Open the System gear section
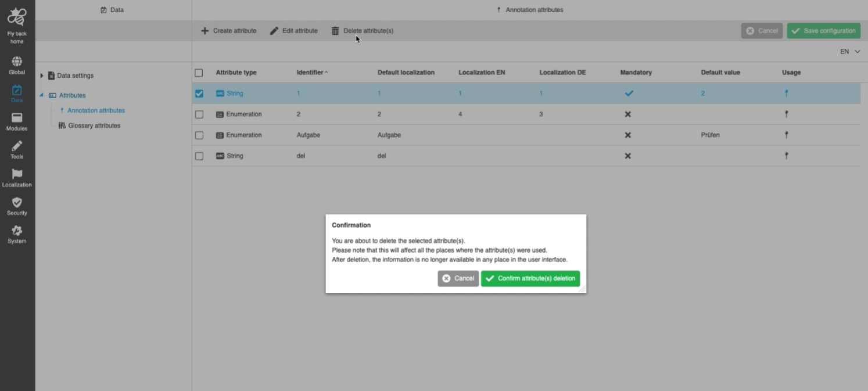 tap(17, 234)
